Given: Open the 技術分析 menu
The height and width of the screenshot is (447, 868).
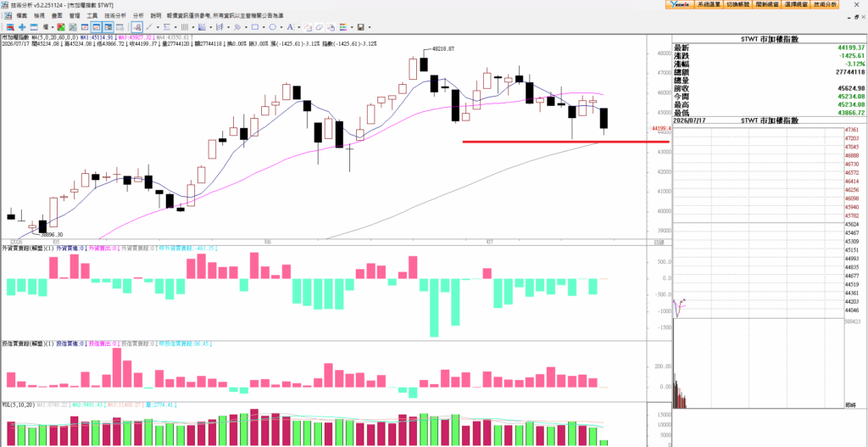Looking at the screenshot, I should [115, 15].
